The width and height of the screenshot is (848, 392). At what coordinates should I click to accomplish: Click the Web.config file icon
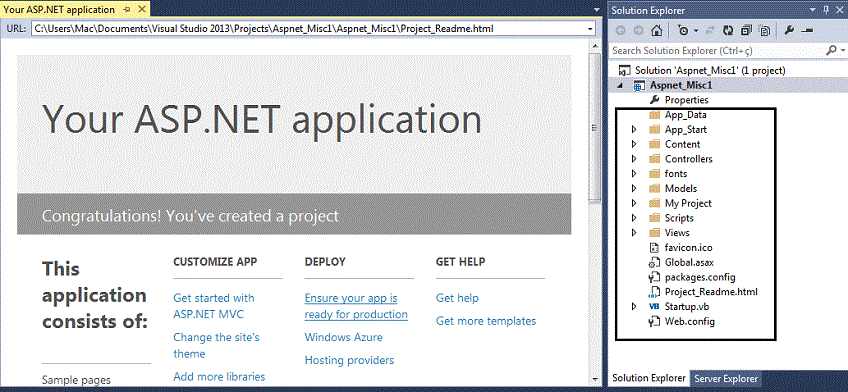tap(654, 322)
